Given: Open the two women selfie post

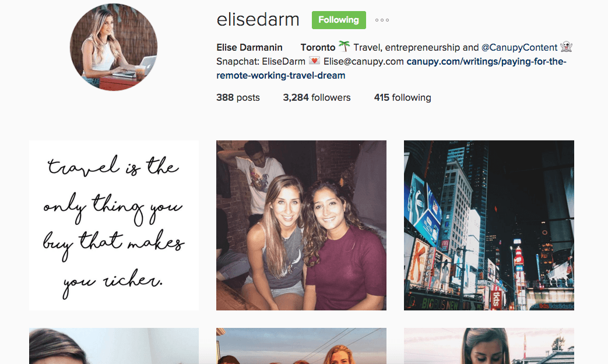Looking at the screenshot, I should tap(301, 225).
